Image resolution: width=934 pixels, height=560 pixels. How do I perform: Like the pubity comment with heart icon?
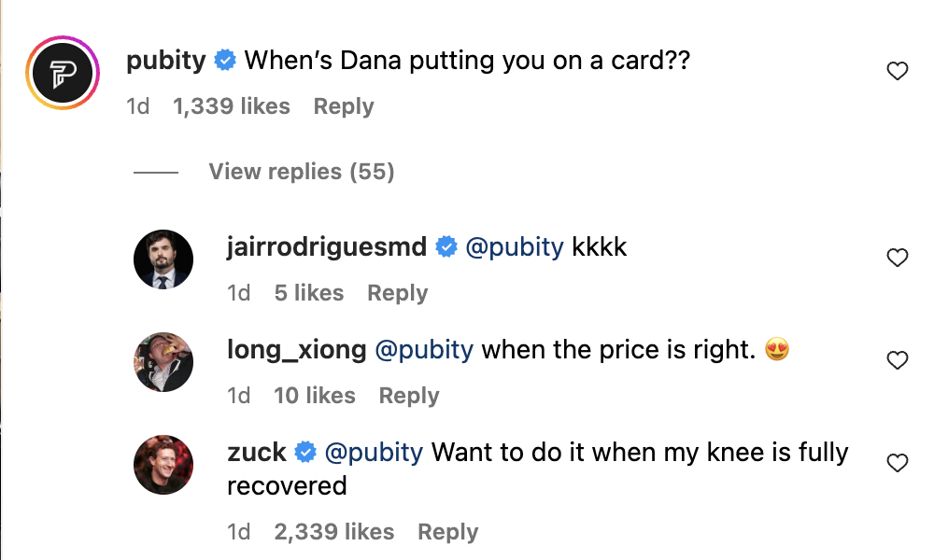click(897, 71)
